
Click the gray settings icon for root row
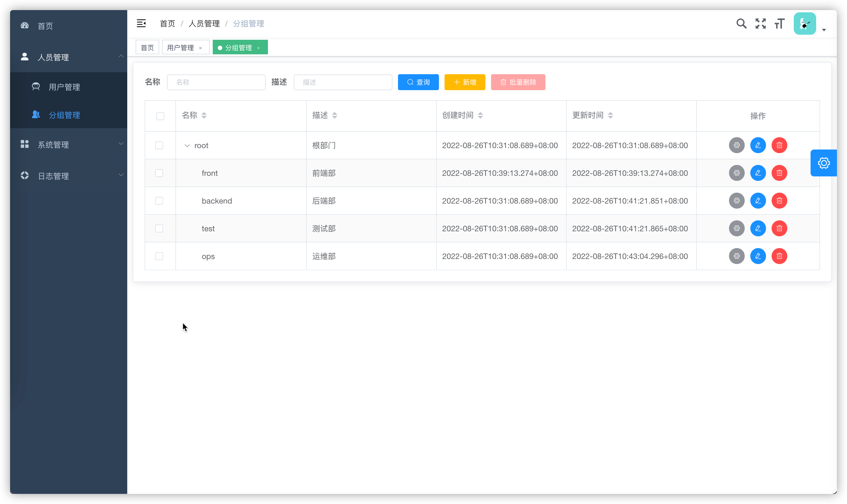pos(737,145)
